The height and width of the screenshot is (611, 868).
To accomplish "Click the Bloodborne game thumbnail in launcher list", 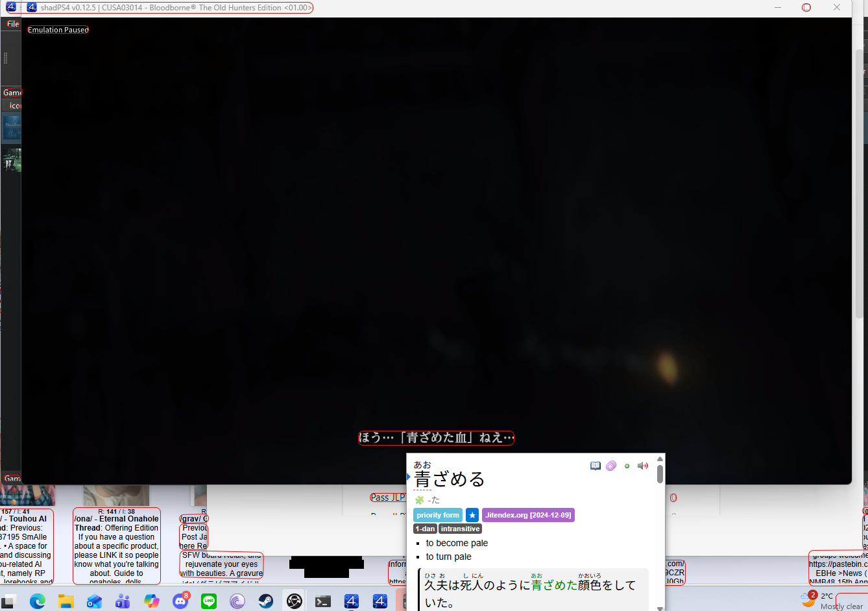I will [12, 128].
